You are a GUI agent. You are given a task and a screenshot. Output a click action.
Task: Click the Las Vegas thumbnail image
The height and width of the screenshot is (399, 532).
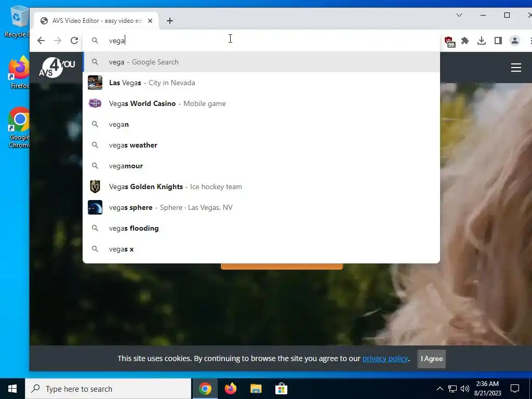click(x=95, y=83)
